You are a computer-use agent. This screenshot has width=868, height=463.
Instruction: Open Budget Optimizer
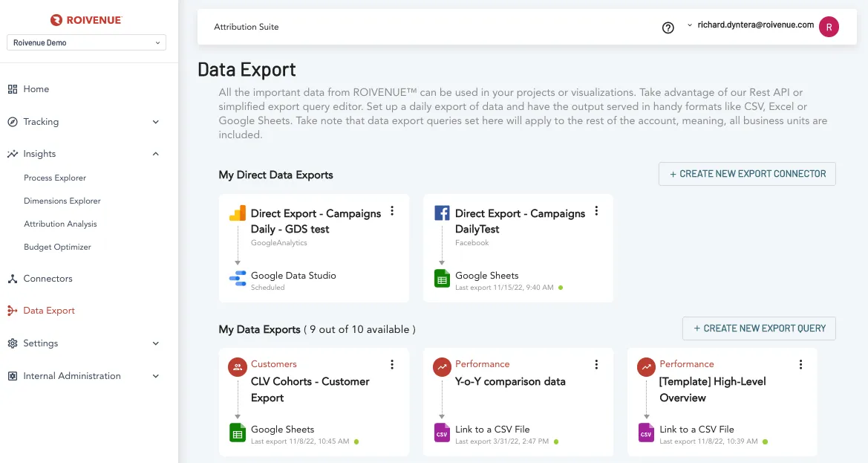click(58, 247)
